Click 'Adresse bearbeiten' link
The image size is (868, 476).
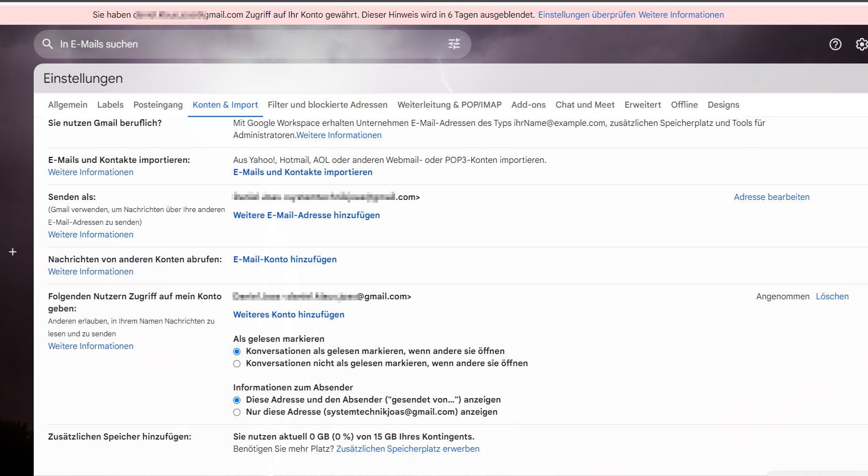tap(771, 197)
